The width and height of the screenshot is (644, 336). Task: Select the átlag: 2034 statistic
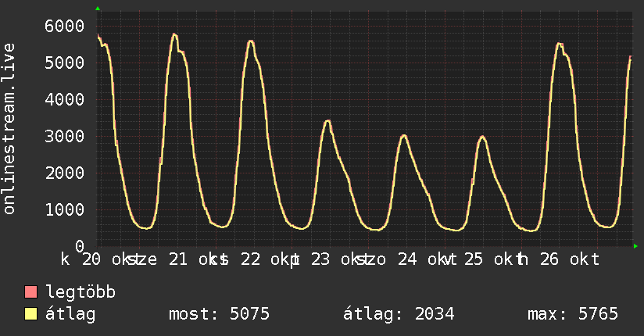(399, 314)
